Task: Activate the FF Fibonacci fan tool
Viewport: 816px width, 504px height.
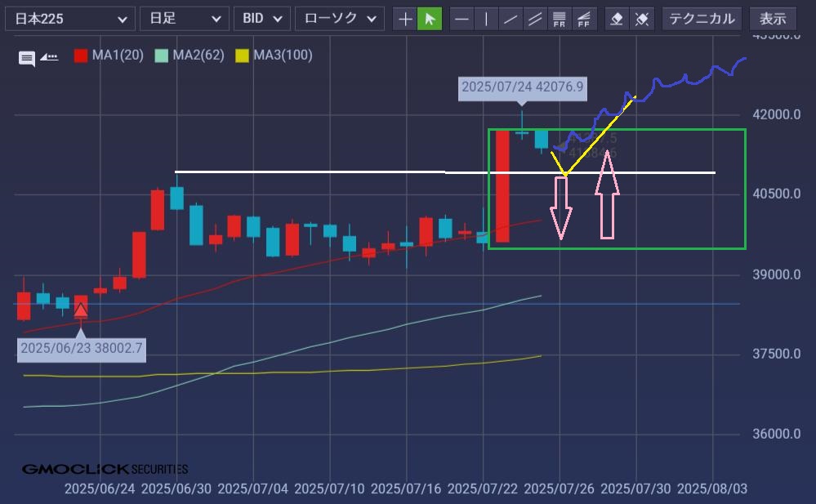Action: tap(584, 20)
